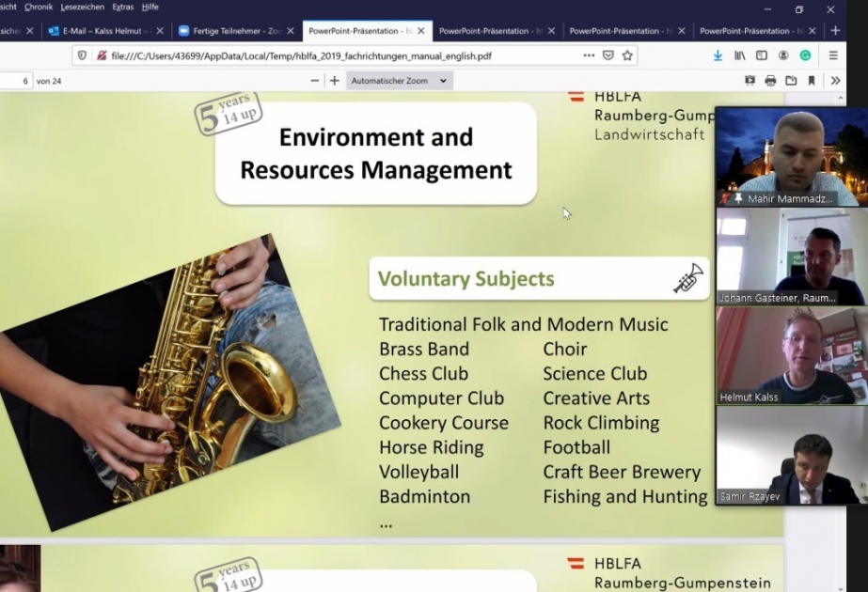Zoom out the PDF with minus
Image resolution: width=868 pixels, height=592 pixels.
314,81
